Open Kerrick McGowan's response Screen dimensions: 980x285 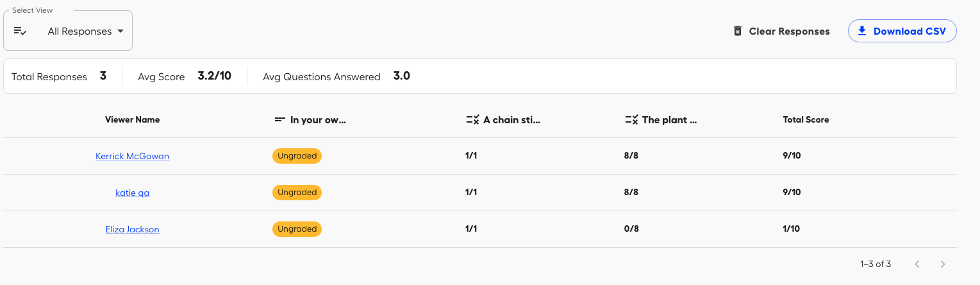[x=132, y=156]
